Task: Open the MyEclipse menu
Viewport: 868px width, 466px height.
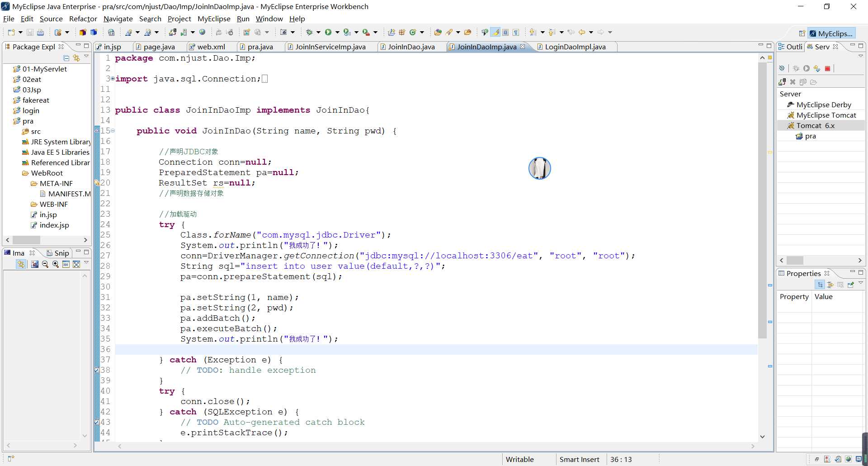Action: tap(214, 19)
